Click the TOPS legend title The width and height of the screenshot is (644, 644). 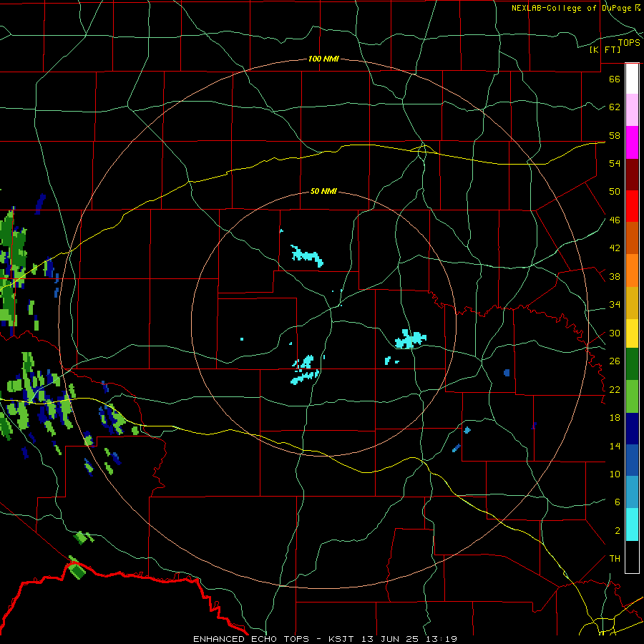(x=629, y=42)
